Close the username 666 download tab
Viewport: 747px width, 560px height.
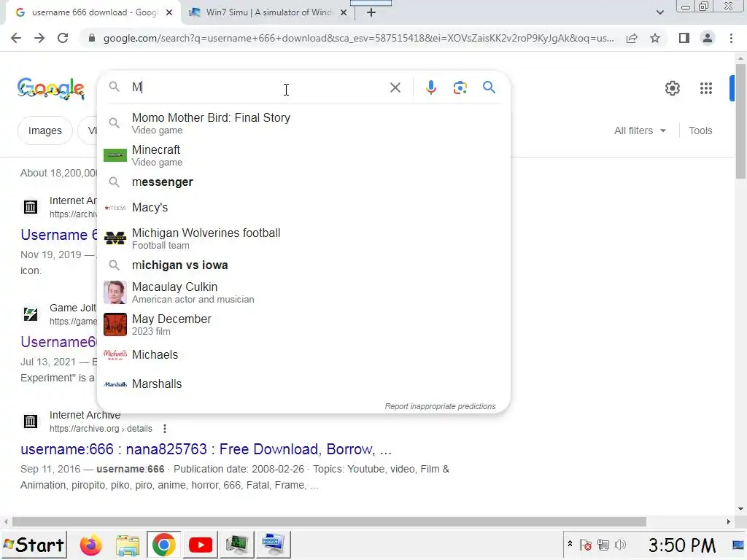(169, 13)
